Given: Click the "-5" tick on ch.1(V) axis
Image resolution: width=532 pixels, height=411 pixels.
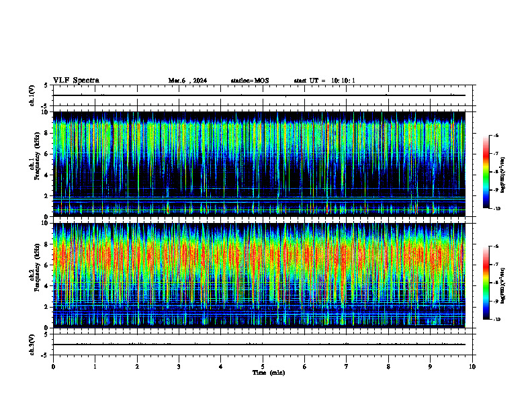Looking at the screenshot, I should pos(45,106).
